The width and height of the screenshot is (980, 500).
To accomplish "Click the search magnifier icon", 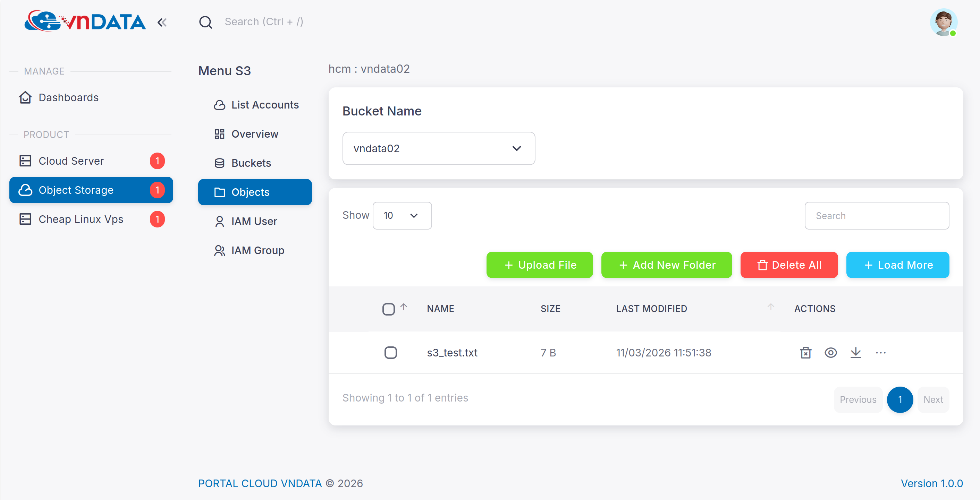I will [x=205, y=22].
